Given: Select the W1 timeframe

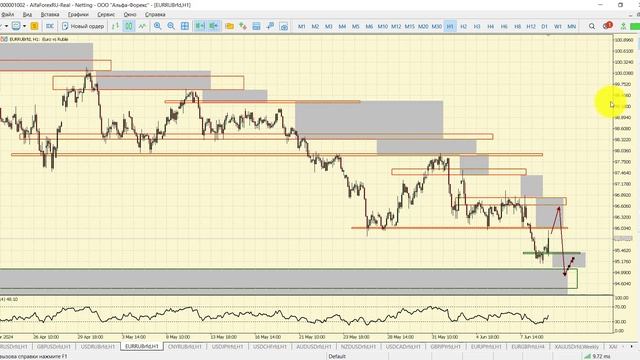Looking at the screenshot, I should [558, 27].
